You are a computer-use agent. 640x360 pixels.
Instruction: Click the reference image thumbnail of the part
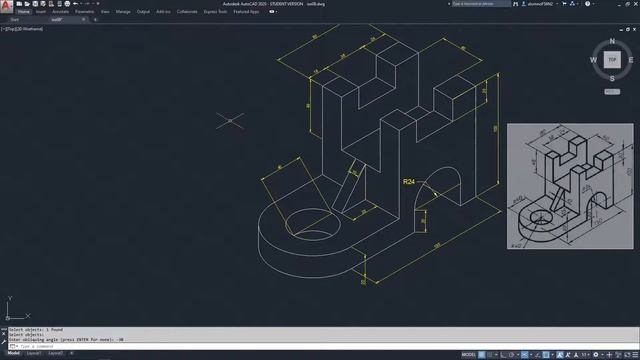coord(570,186)
